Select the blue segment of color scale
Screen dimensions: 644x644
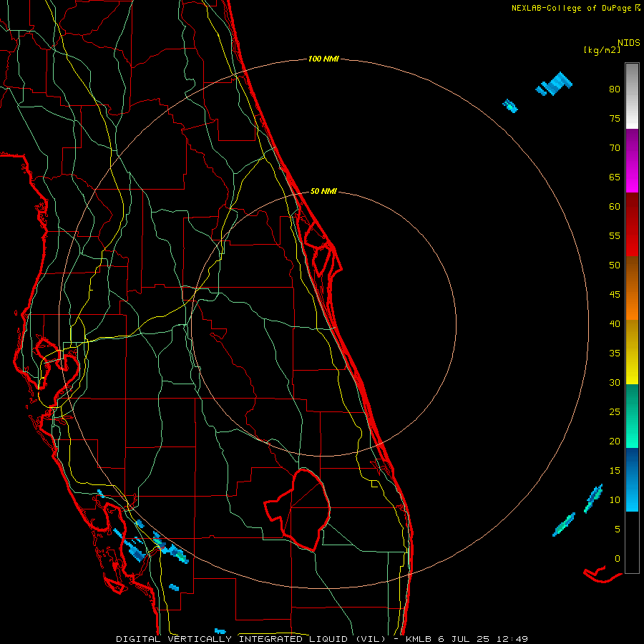(632, 479)
